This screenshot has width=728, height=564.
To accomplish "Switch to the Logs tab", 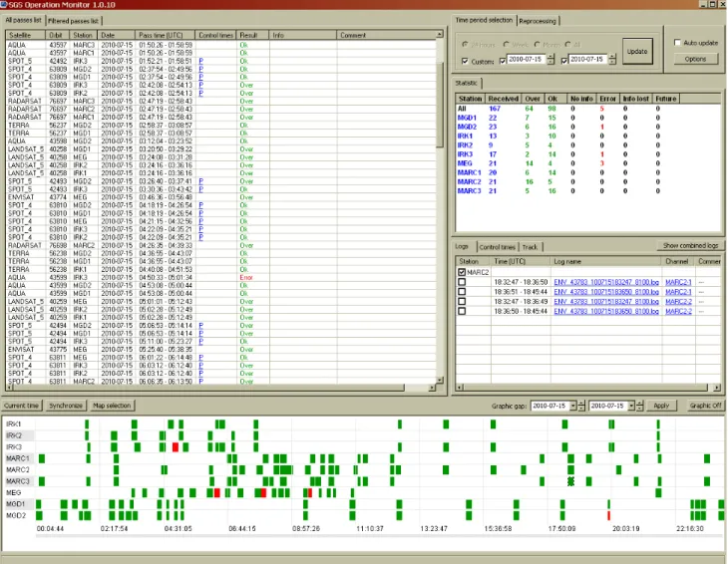I will [462, 246].
